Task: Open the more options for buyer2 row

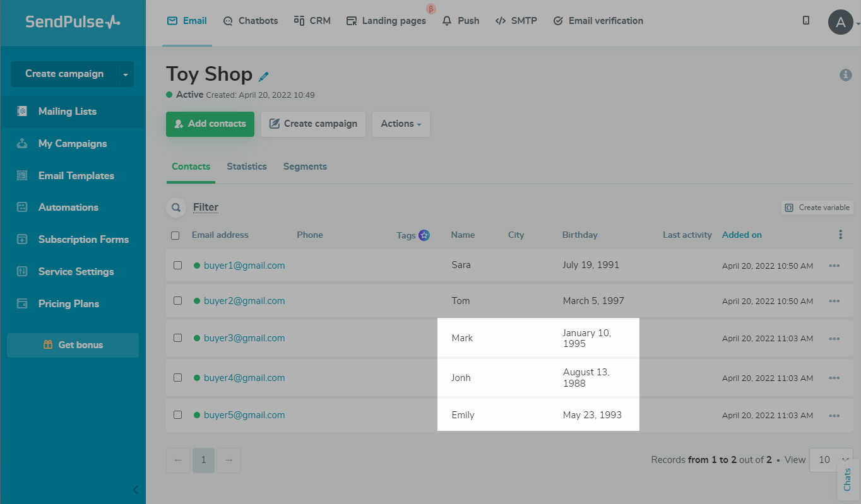Action: point(834,301)
